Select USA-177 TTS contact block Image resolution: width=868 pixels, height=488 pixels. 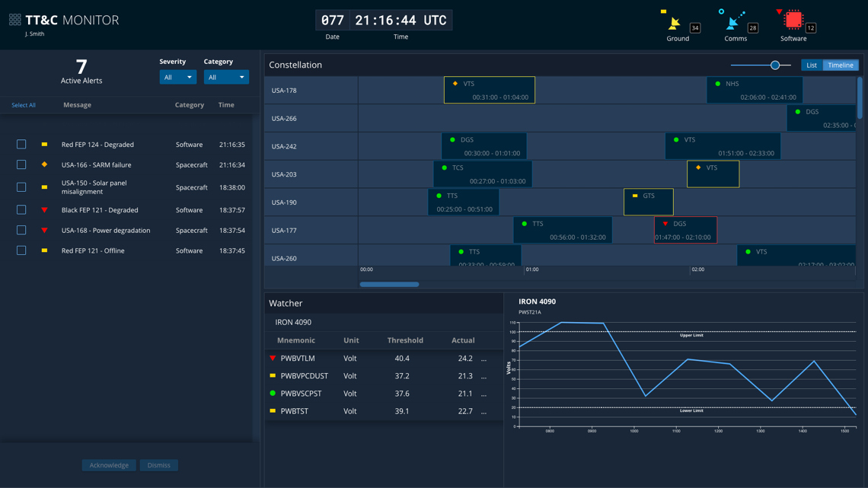pos(563,230)
